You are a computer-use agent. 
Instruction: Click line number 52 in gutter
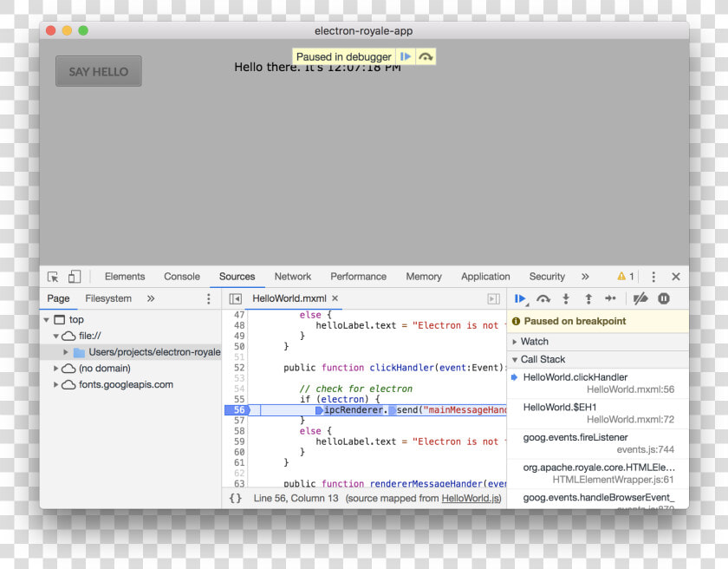(x=239, y=368)
